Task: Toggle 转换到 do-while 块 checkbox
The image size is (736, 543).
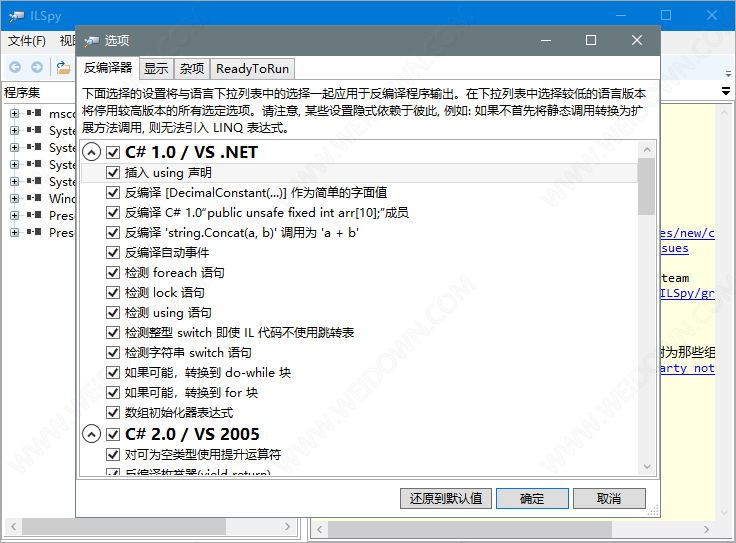Action: 113,373
